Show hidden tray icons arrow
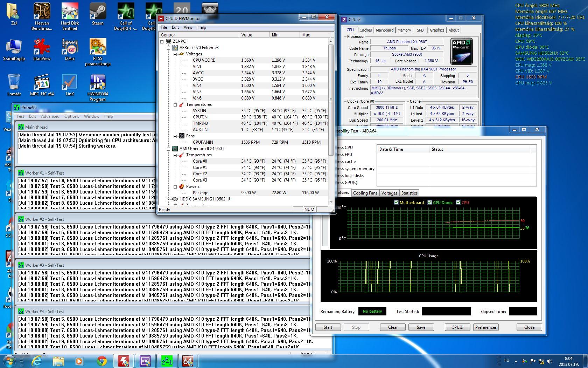Image resolution: width=588 pixels, height=368 pixels. pos(516,361)
